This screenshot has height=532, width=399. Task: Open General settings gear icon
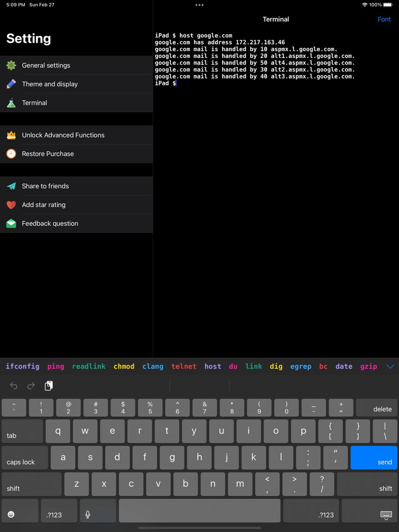click(11, 65)
